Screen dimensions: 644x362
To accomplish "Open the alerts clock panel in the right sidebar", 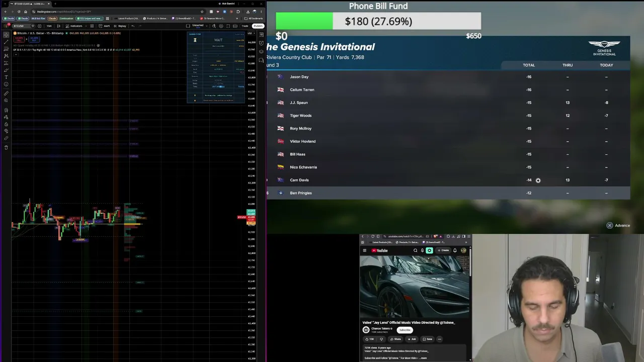I will point(262,43).
